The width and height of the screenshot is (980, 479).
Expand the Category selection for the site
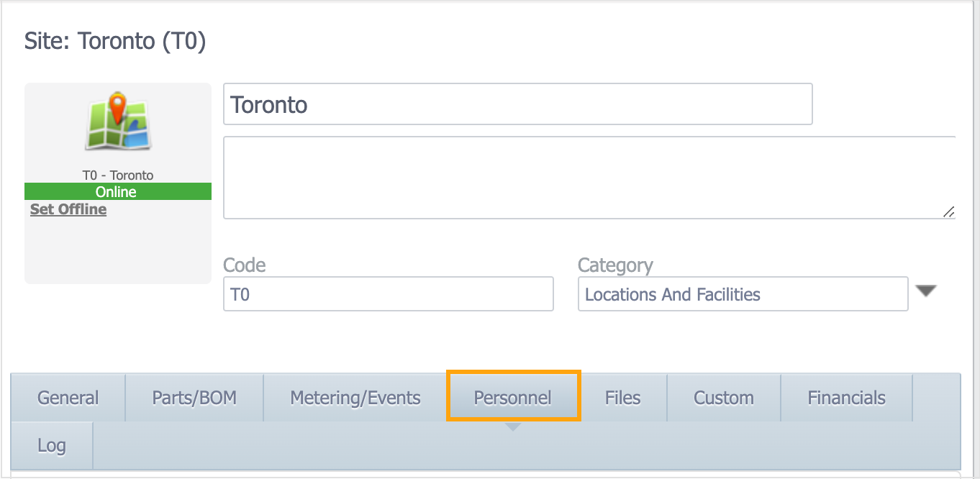(927, 290)
